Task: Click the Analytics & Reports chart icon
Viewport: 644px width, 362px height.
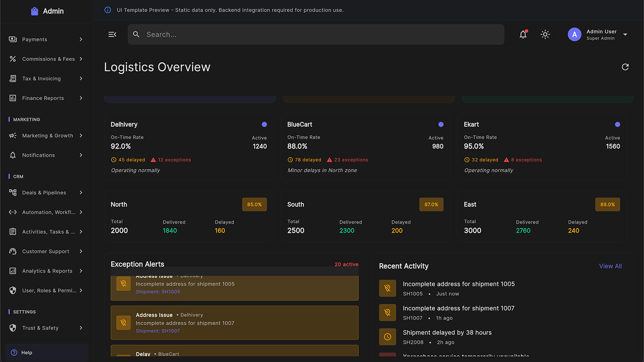Action: [13, 271]
